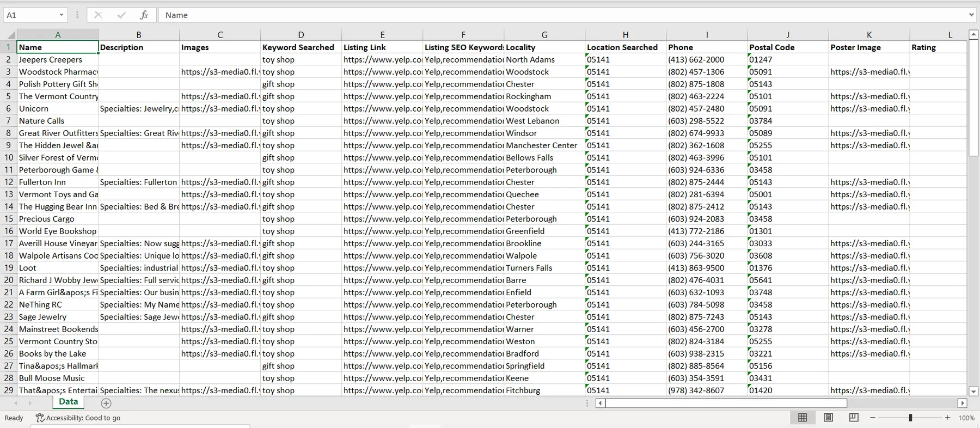Click the formula bar containing Name
980x428 pixels.
(x=563, y=15)
